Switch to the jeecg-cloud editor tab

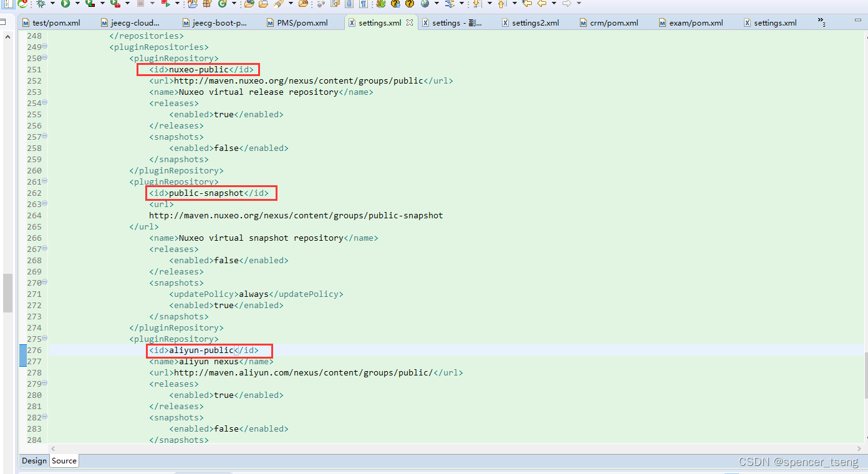130,23
